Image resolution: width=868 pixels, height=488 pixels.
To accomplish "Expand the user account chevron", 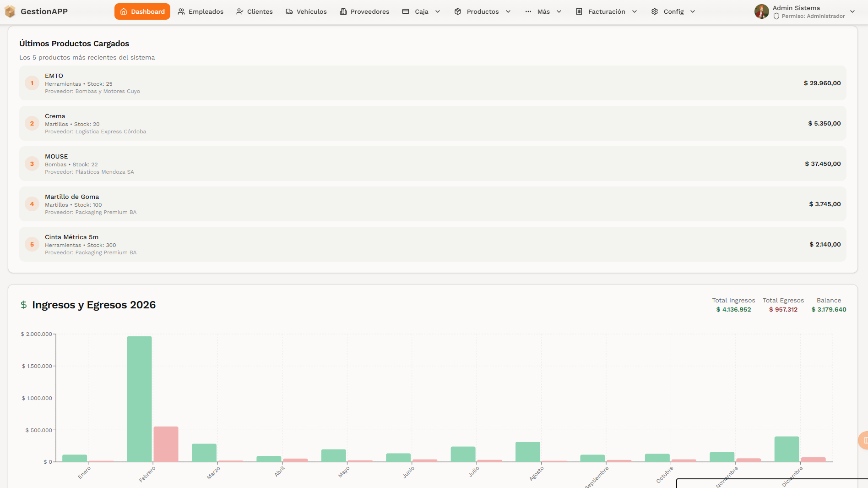I will click(x=852, y=11).
